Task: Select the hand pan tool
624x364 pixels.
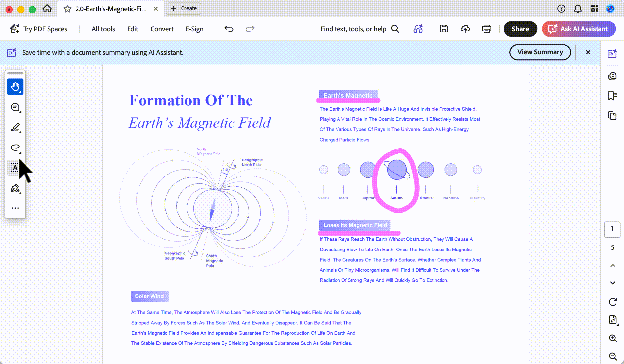Action: point(15,87)
